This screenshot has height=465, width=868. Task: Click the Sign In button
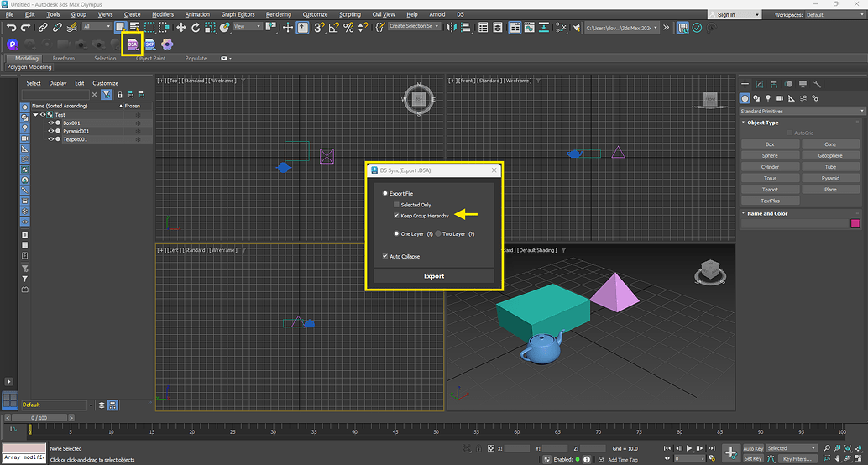[734, 15]
